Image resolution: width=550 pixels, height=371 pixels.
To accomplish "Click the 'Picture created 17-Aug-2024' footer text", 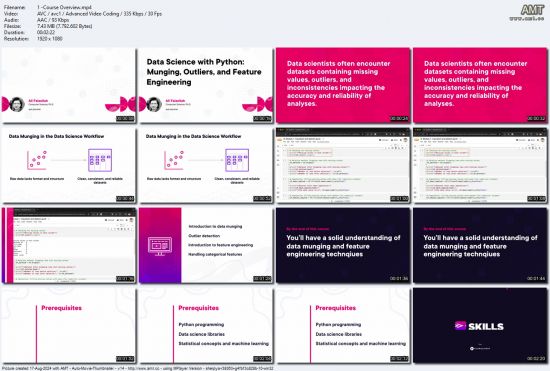I will click(138, 368).
